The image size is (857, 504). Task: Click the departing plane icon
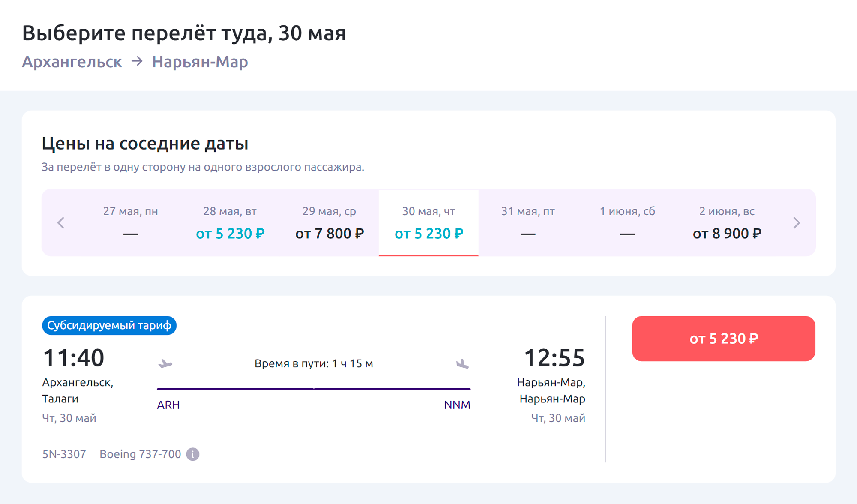pos(165,364)
